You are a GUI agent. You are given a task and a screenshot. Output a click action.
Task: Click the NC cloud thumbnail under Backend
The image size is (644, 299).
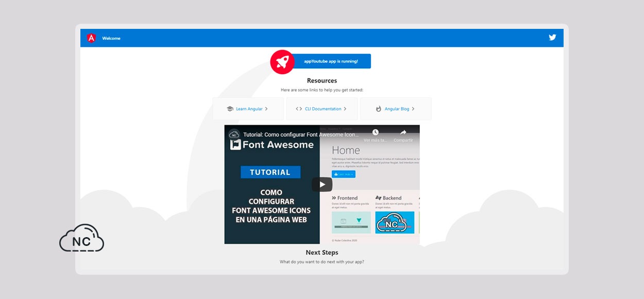coord(395,222)
